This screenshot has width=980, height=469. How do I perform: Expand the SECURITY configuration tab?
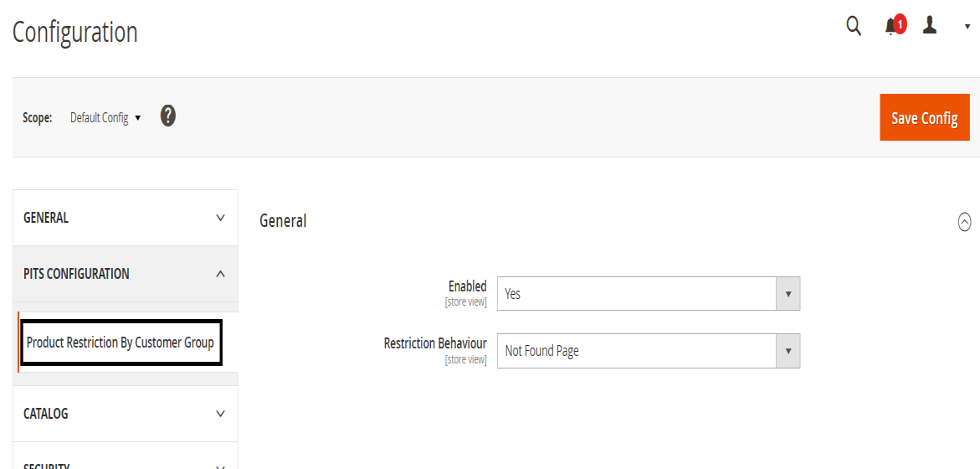125,462
